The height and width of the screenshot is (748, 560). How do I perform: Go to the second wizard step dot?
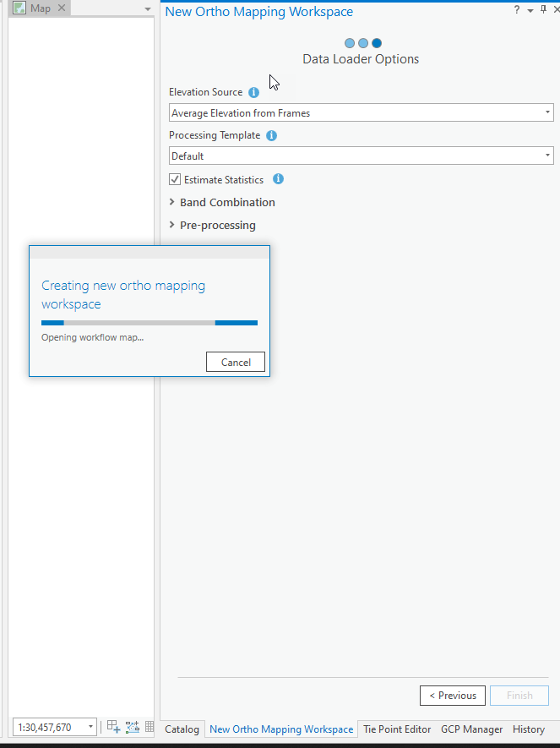click(x=363, y=43)
